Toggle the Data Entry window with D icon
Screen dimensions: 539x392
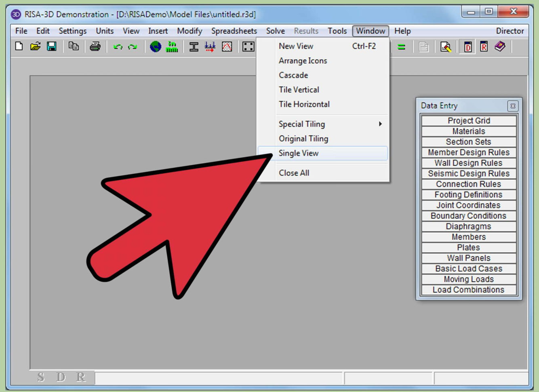[x=468, y=47]
